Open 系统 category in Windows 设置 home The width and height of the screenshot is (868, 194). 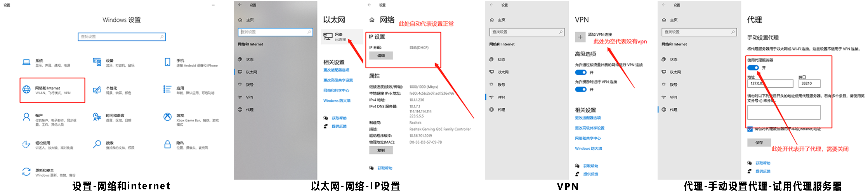pos(47,63)
